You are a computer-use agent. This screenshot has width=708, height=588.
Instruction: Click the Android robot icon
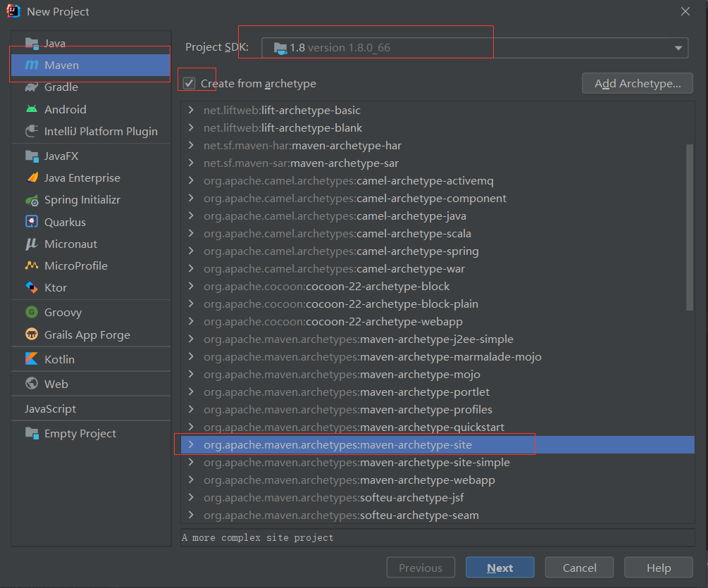click(32, 109)
